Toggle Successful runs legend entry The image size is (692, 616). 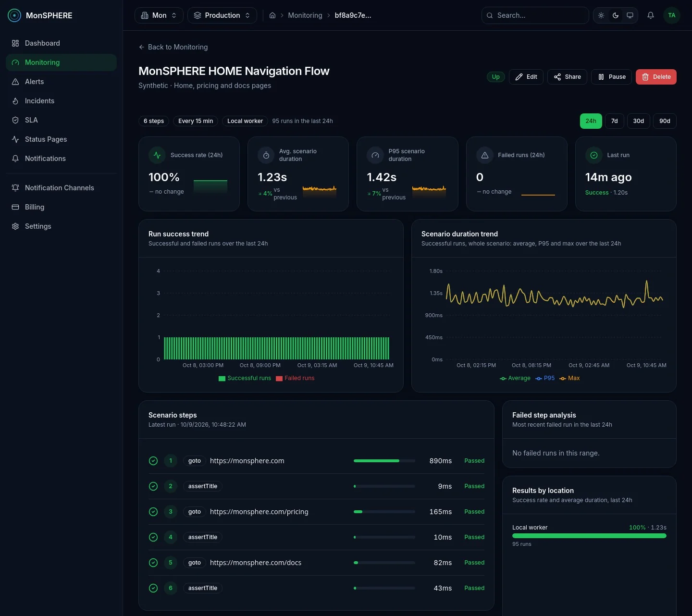[245, 378]
